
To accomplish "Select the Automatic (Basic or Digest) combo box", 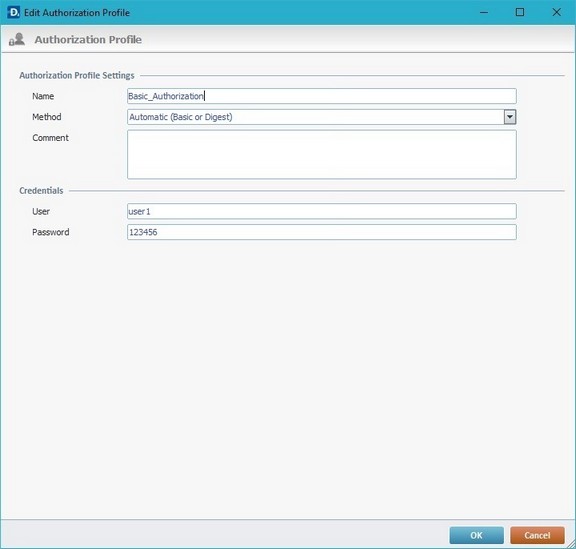I will pos(321,117).
